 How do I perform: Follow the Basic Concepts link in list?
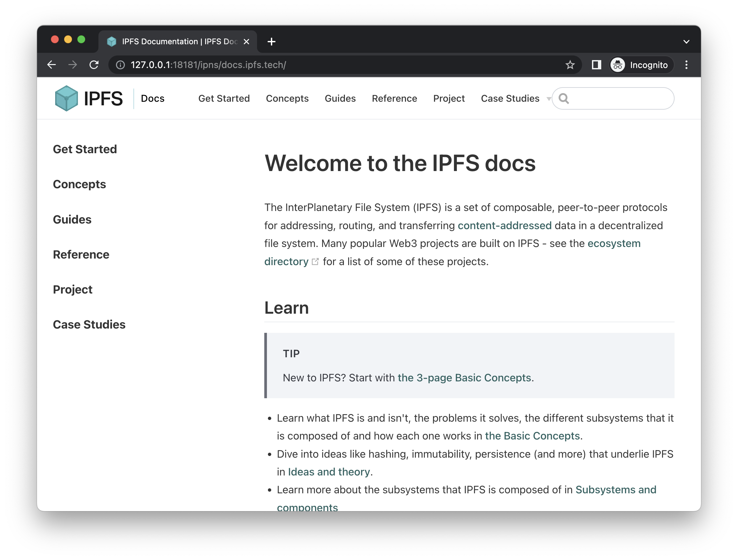(532, 436)
